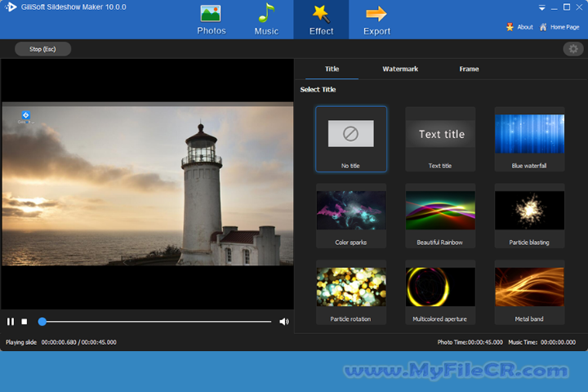Open the Export section
Screen dimensions: 588x392
pos(376,20)
